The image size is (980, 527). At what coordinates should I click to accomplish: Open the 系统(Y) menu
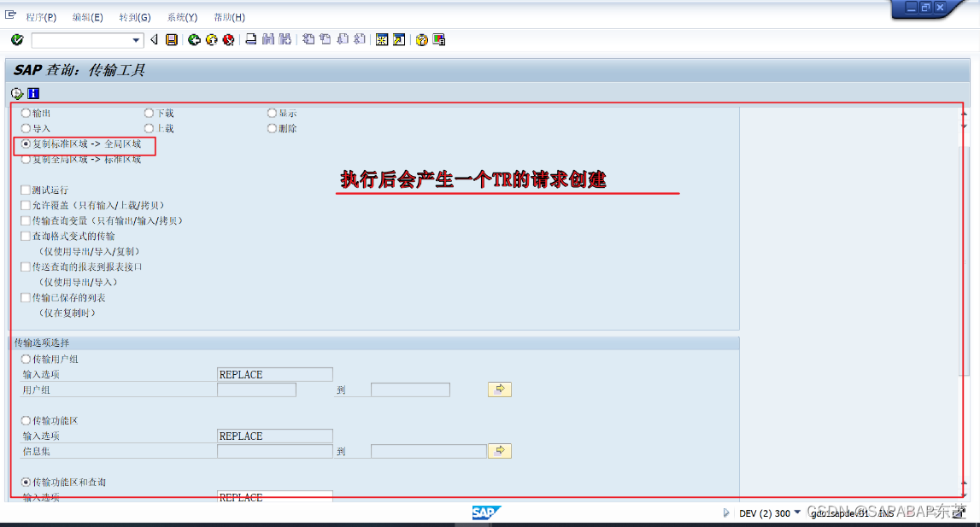pos(182,17)
